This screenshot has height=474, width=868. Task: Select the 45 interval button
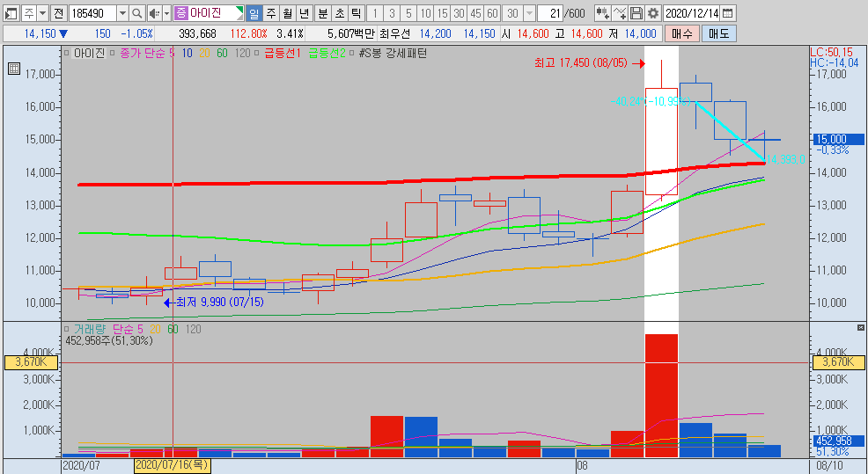tap(475, 13)
